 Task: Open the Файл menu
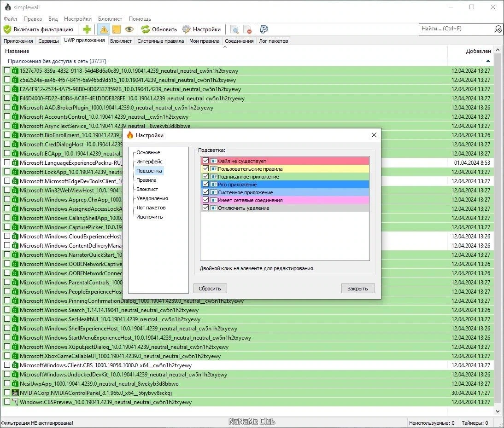coord(10,18)
